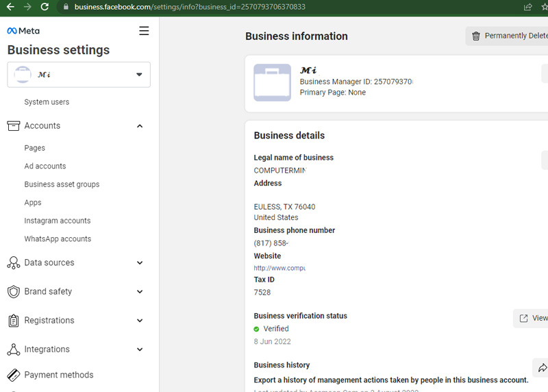Expand the Data sources chevron
The width and height of the screenshot is (548, 392).
[x=140, y=263]
